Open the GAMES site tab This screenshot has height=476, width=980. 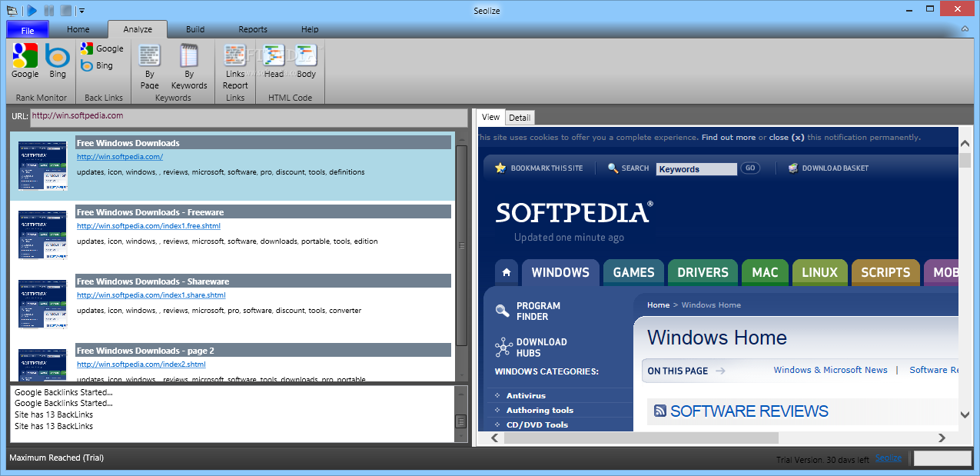(x=633, y=272)
